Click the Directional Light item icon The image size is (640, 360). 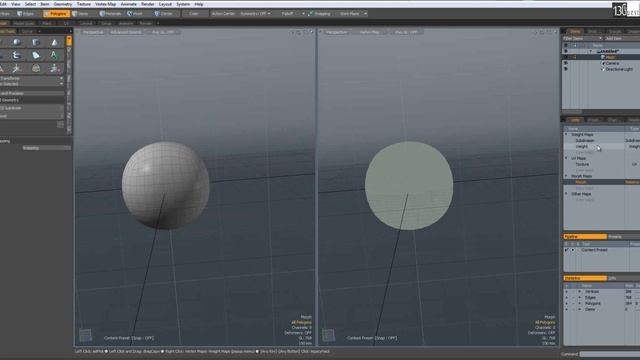click(x=603, y=69)
